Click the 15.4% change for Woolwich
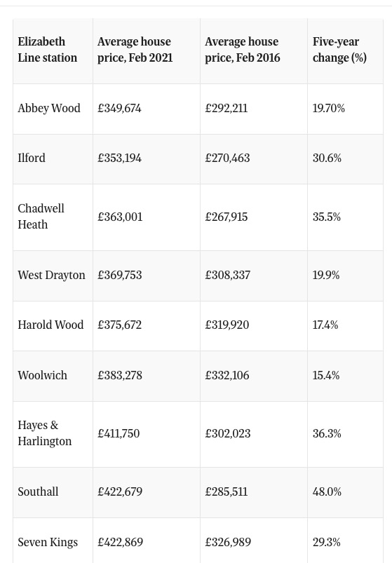Viewport: 392px width, 563px height. (326, 375)
